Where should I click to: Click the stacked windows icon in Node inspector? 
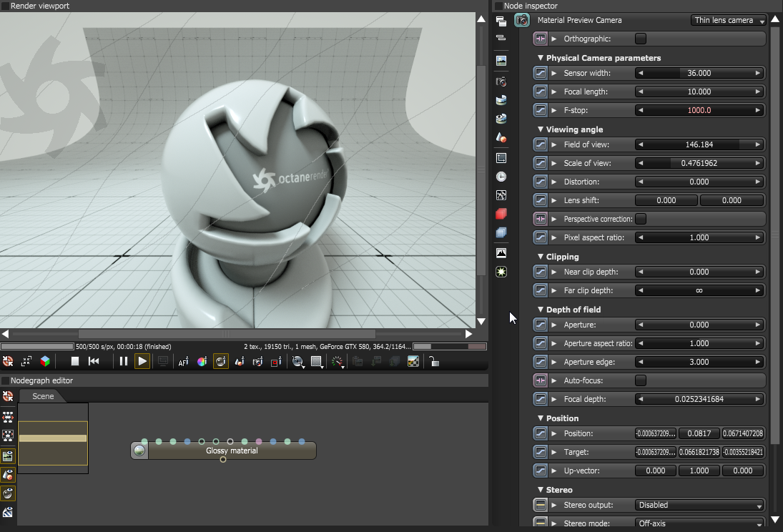(x=501, y=21)
